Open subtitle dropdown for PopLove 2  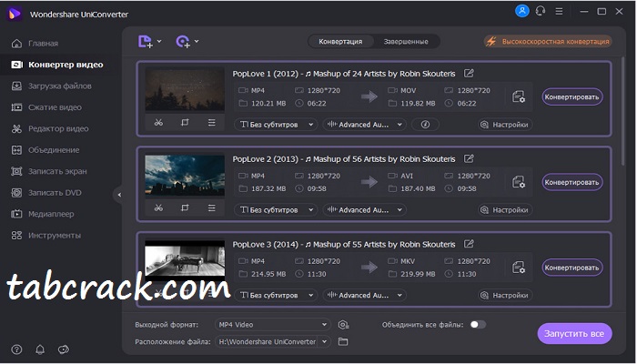point(276,209)
